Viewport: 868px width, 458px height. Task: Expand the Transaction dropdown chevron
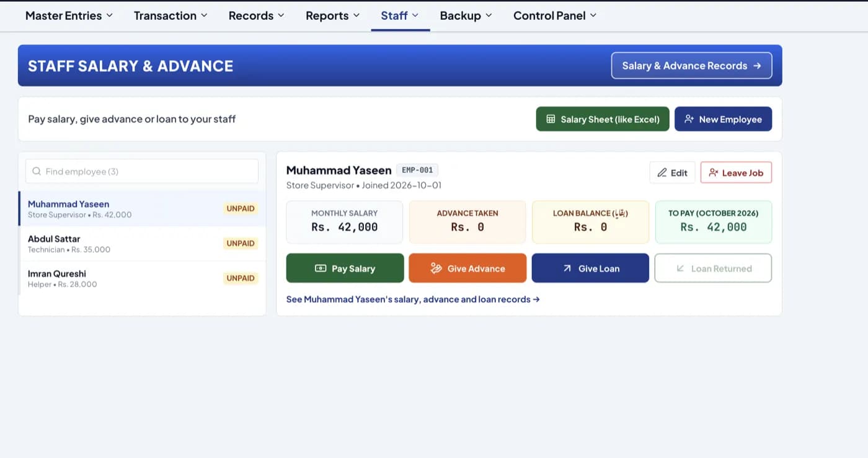(x=205, y=15)
